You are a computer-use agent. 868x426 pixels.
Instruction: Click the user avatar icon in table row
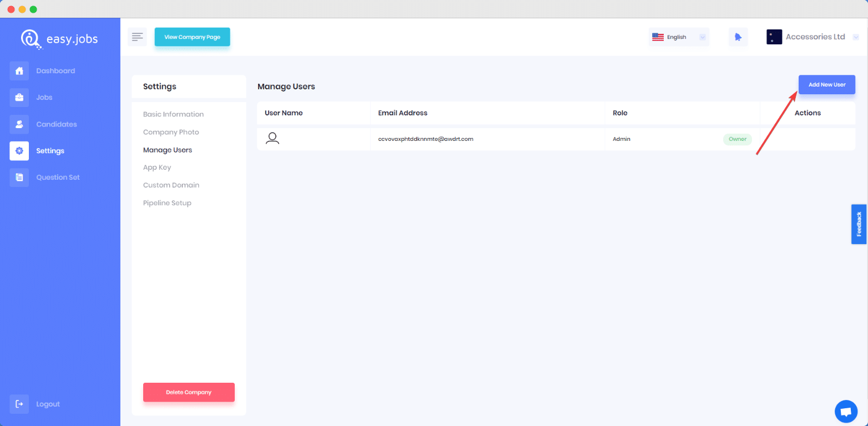tap(272, 139)
